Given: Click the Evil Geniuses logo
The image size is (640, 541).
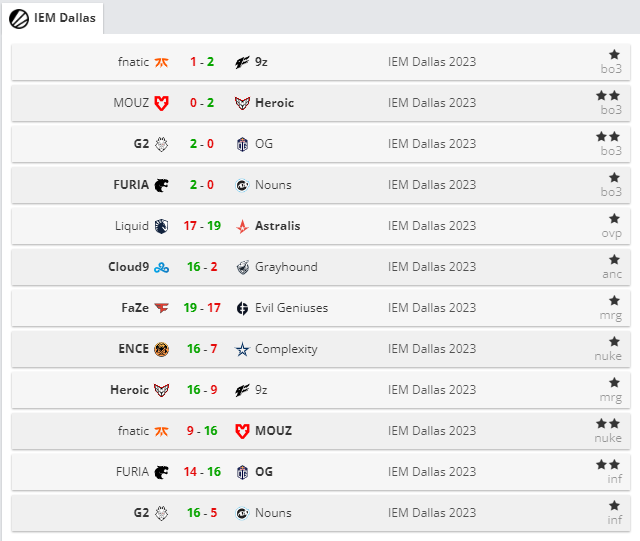Looking at the screenshot, I should pyautogui.click(x=242, y=308).
